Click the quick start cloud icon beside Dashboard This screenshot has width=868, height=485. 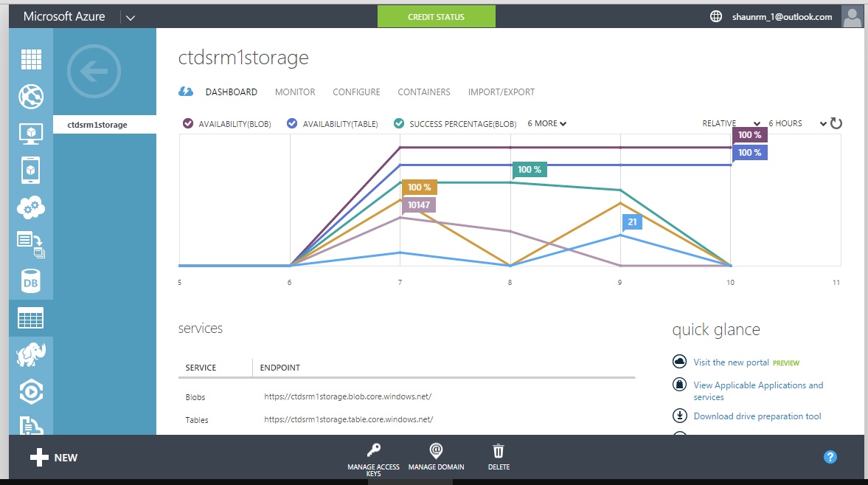[186, 92]
